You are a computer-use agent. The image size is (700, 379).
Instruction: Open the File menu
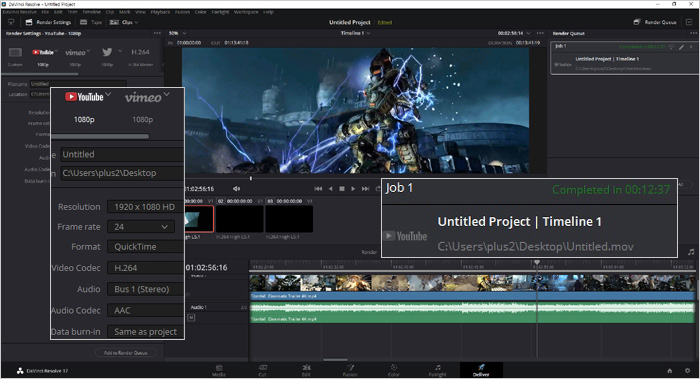tap(45, 12)
